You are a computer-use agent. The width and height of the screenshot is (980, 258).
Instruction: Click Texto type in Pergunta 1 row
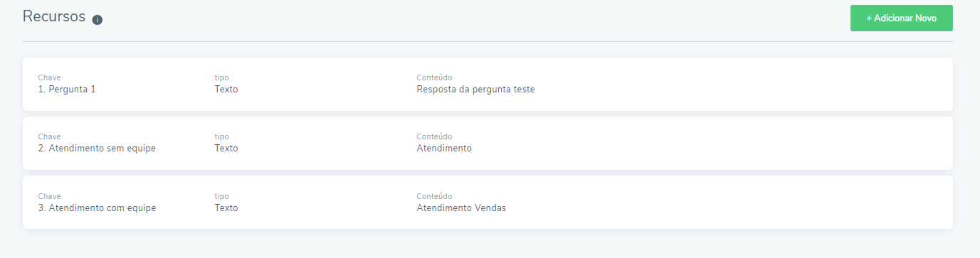pyautogui.click(x=226, y=90)
